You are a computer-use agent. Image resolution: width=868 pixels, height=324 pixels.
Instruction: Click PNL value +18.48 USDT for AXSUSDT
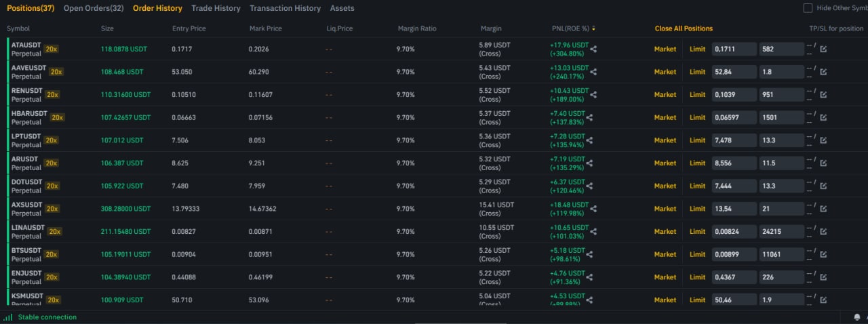click(569, 205)
